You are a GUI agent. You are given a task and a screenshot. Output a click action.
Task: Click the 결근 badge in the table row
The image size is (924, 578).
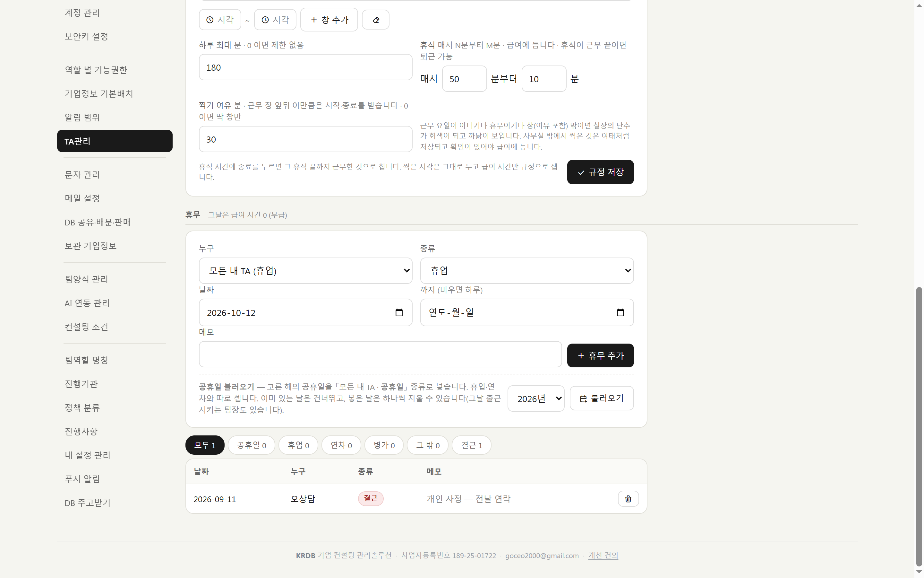pyautogui.click(x=370, y=498)
